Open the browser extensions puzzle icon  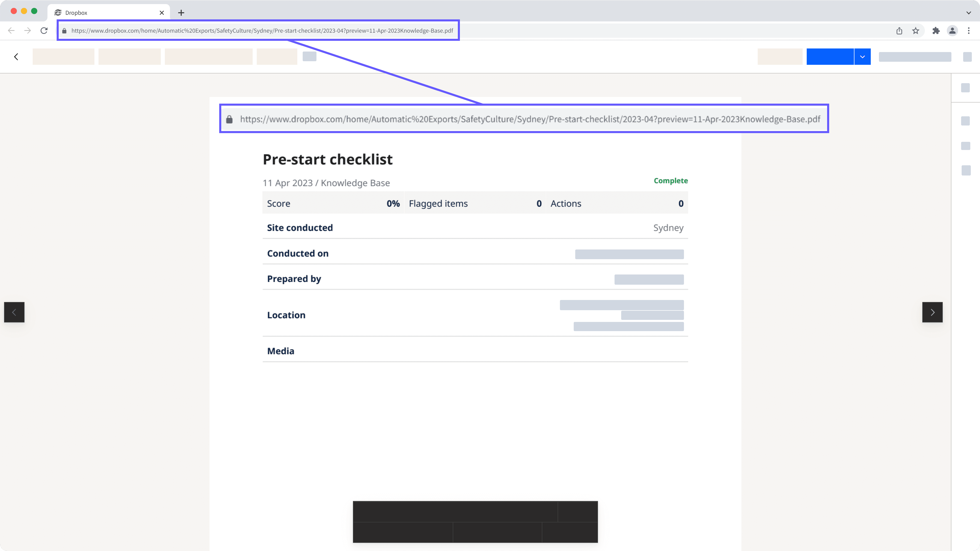click(x=936, y=30)
